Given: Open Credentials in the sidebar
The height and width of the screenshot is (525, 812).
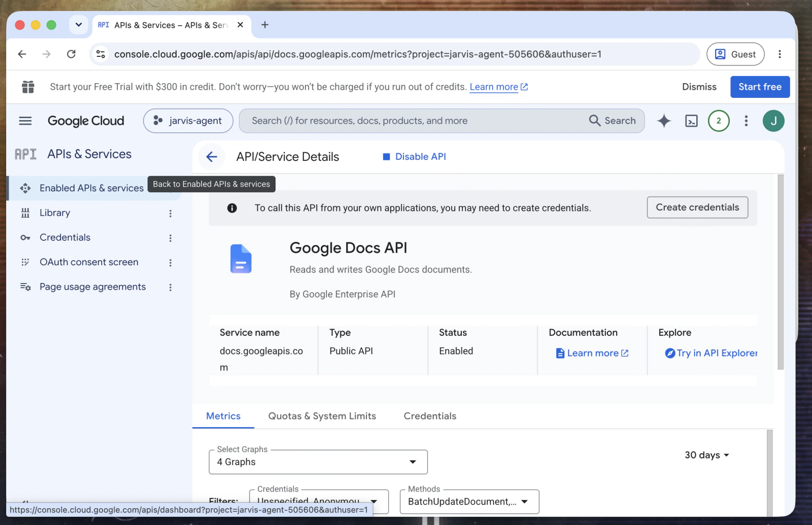Looking at the screenshot, I should click(x=65, y=238).
